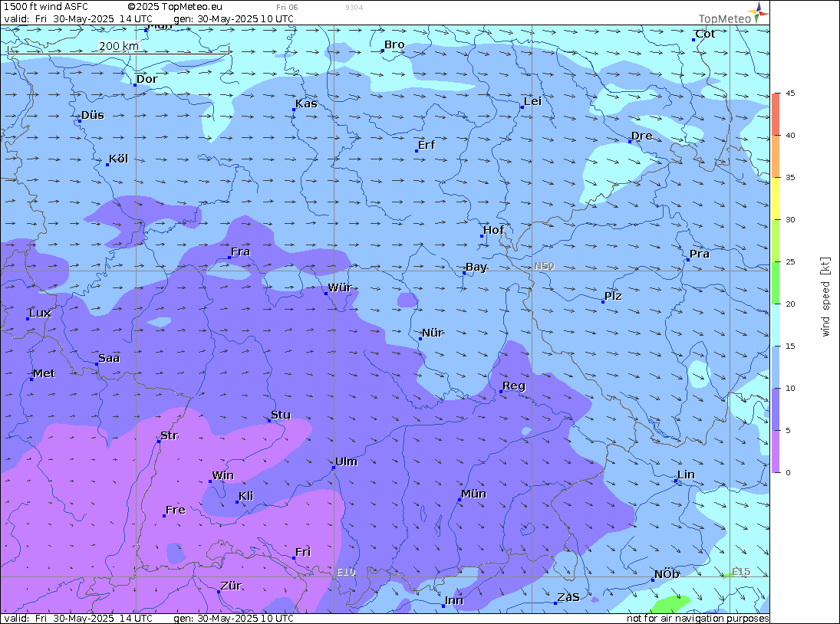Select the NÖb city marker
840x624 pixels.
pos(653,580)
